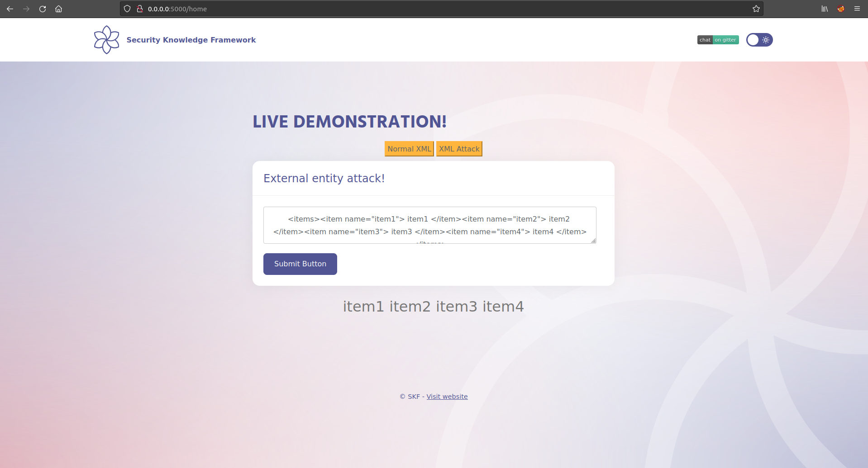Click the Submit Button
Screen dimensions: 868x468
click(300, 264)
